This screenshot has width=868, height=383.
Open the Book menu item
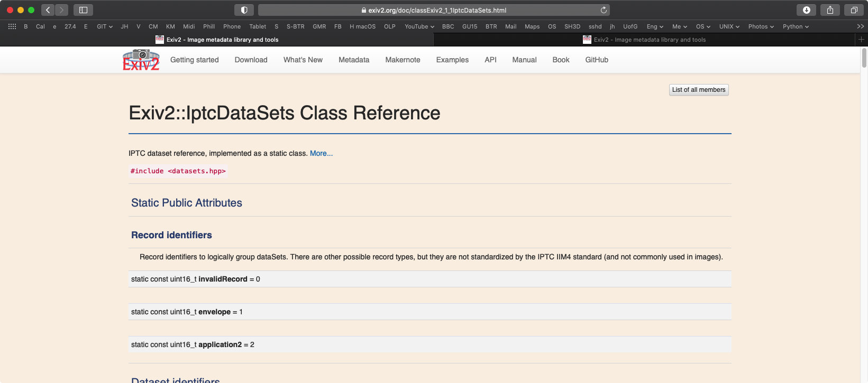pos(561,60)
